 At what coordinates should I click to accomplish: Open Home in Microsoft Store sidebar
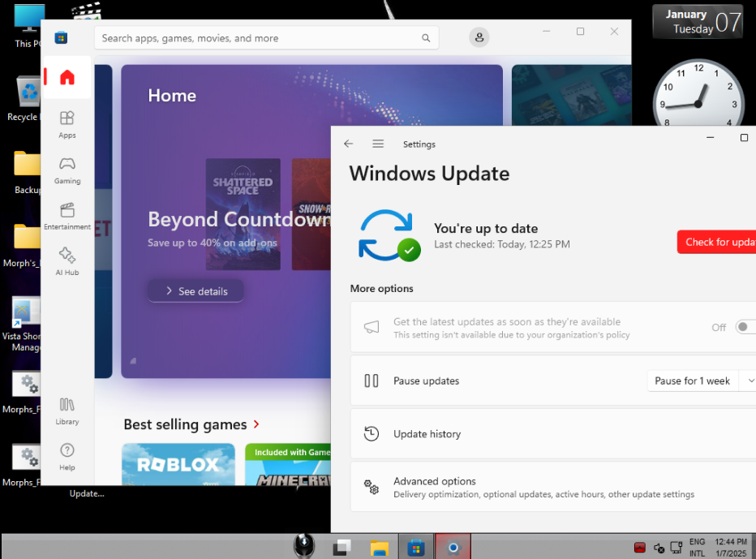click(x=67, y=78)
